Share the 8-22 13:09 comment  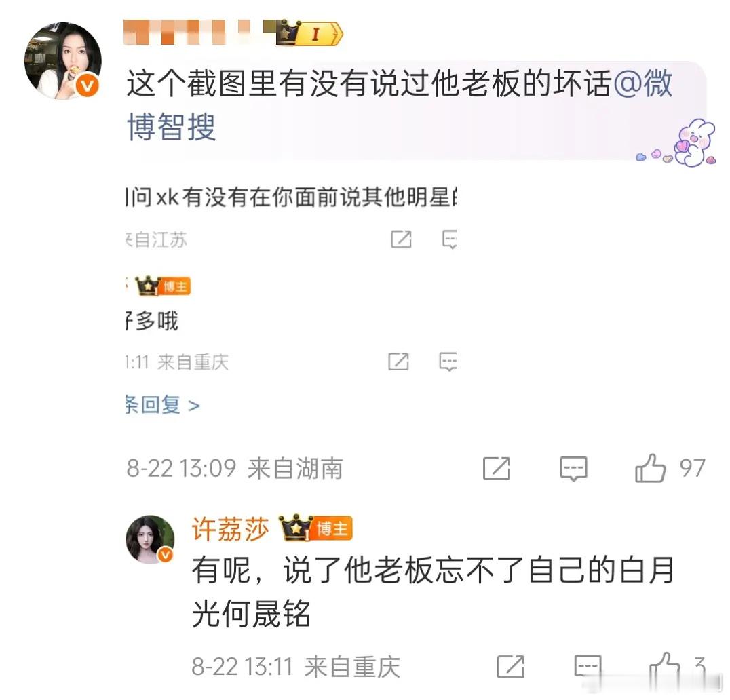(497, 468)
